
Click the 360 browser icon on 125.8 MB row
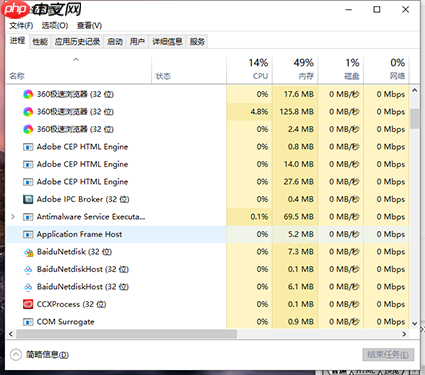[x=28, y=112]
